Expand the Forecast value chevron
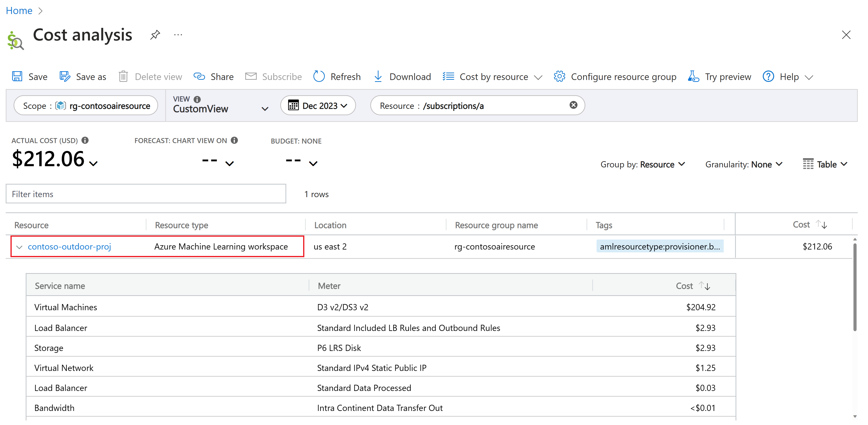This screenshot has height=425, width=868. [x=230, y=164]
